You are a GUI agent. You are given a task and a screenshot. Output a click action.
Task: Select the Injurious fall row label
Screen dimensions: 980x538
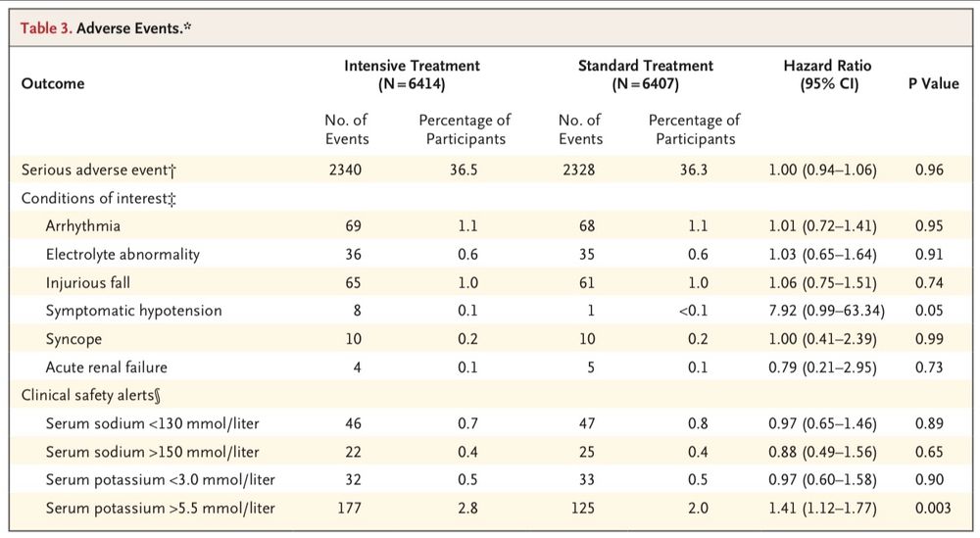click(x=87, y=283)
